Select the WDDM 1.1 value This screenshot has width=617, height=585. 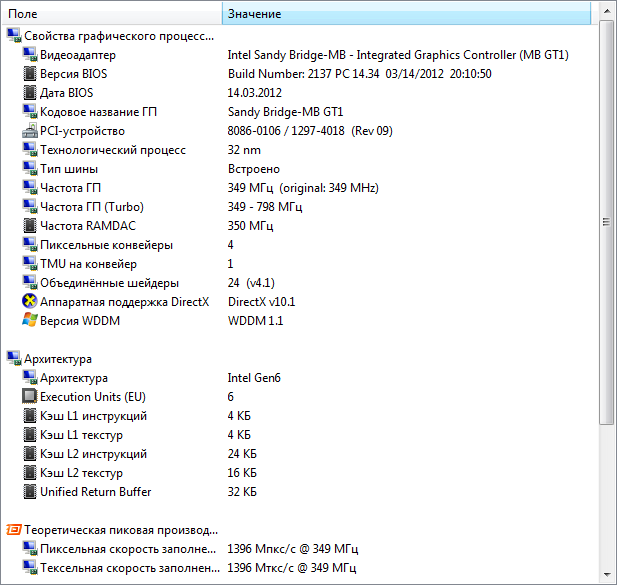pyautogui.click(x=255, y=320)
